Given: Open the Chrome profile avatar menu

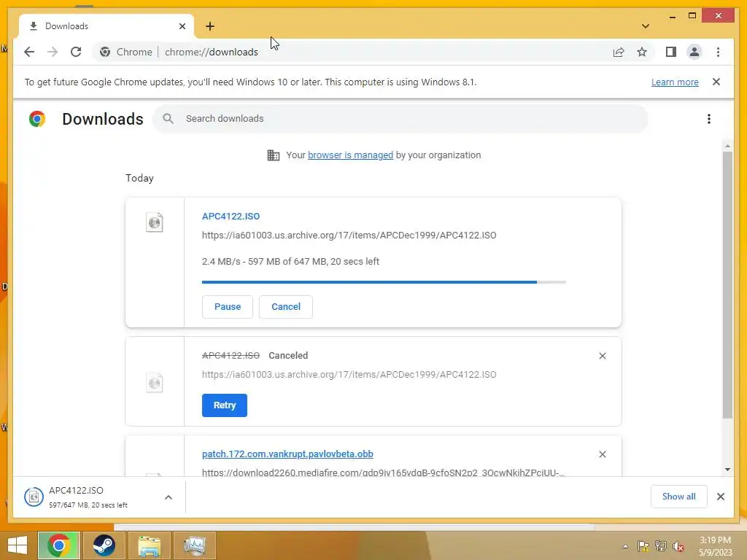Looking at the screenshot, I should 694,52.
